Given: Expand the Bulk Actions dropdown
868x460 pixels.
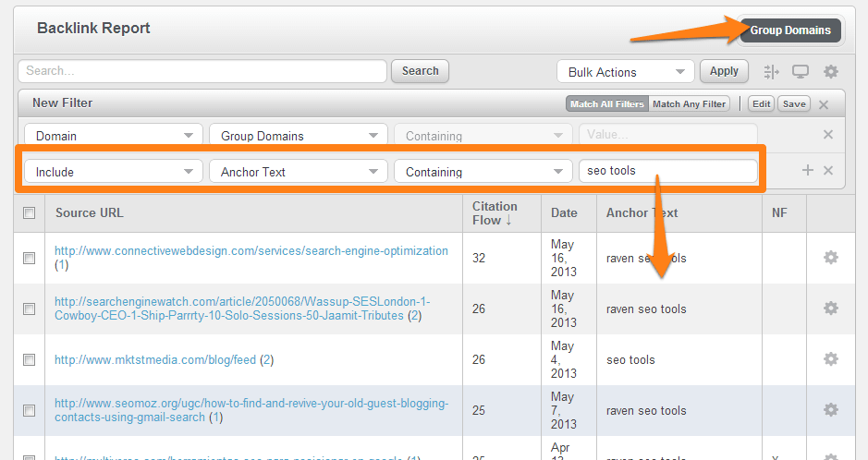Looking at the screenshot, I should [625, 72].
